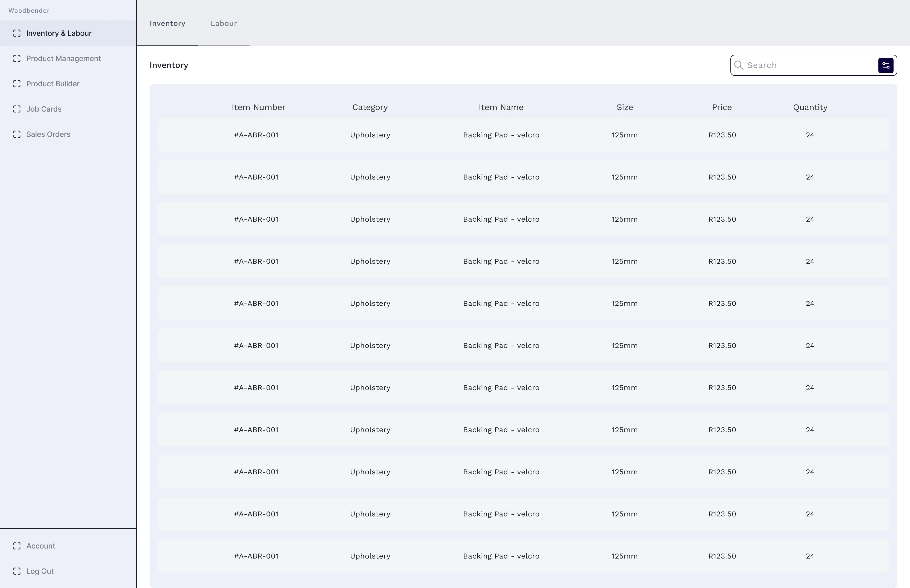Click the Sales Orders sidebar icon
910x588 pixels.
pyautogui.click(x=17, y=134)
